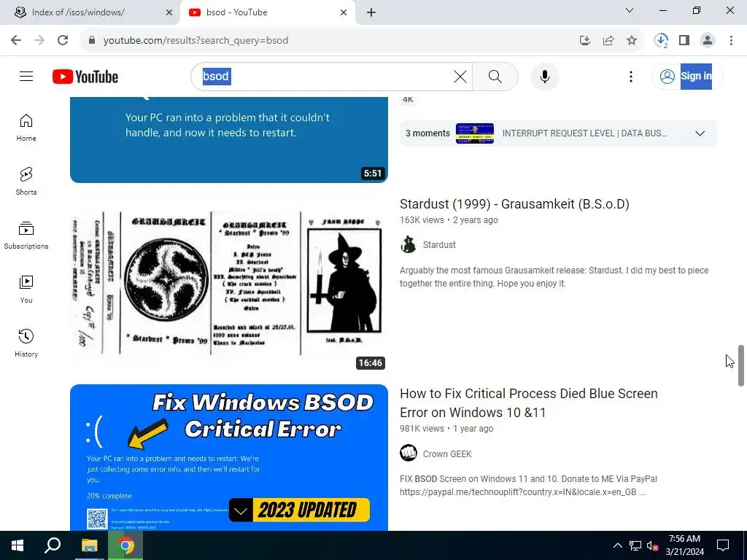747x560 pixels.
Task: Click the install app icon in address bar
Action: pos(585,40)
